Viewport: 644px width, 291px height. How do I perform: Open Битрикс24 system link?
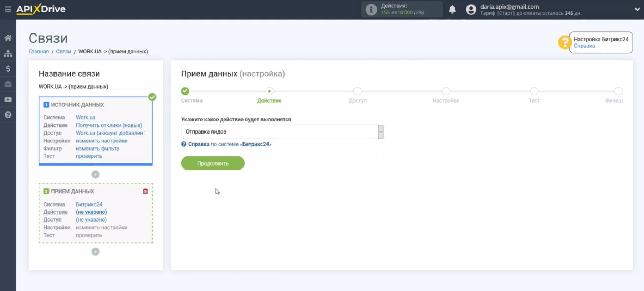(89, 204)
